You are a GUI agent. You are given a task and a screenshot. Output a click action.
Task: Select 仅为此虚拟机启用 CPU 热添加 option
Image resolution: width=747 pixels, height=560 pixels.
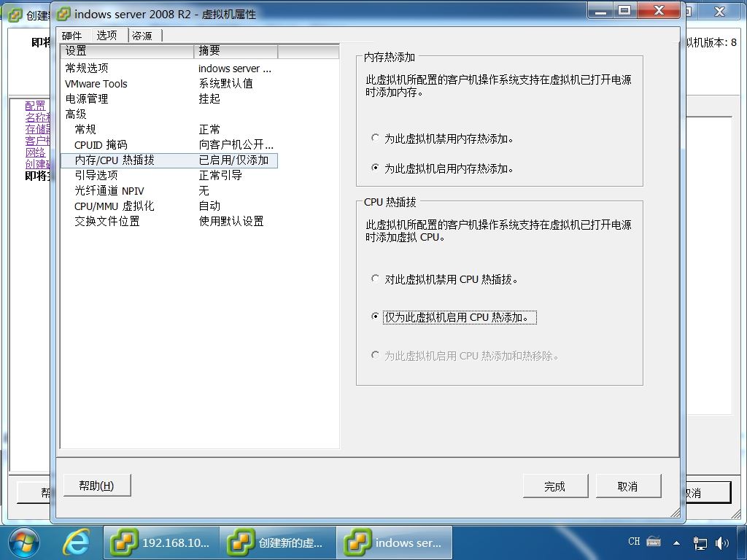(x=376, y=316)
